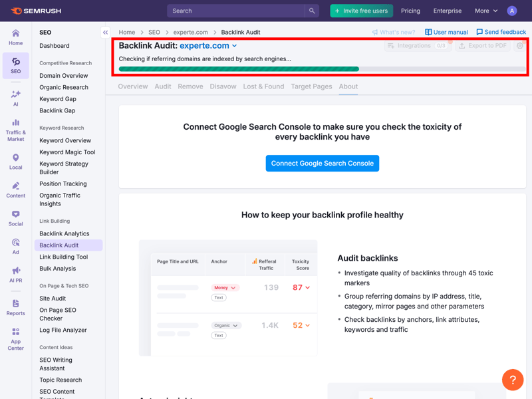Switch to the Lost & Found tab
This screenshot has width=532, height=399.
tap(263, 86)
